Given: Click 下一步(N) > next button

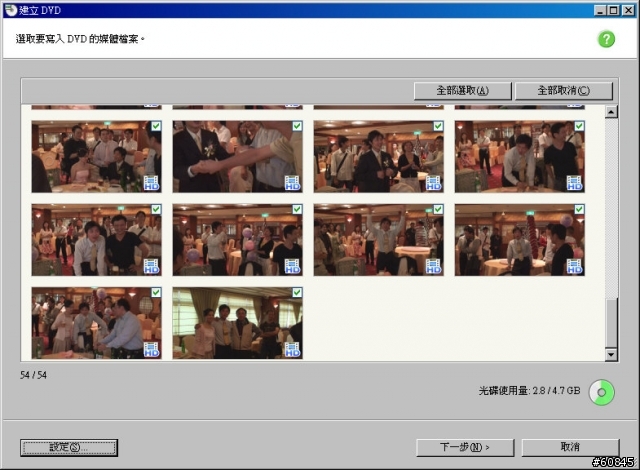Looking at the screenshot, I should [465, 448].
